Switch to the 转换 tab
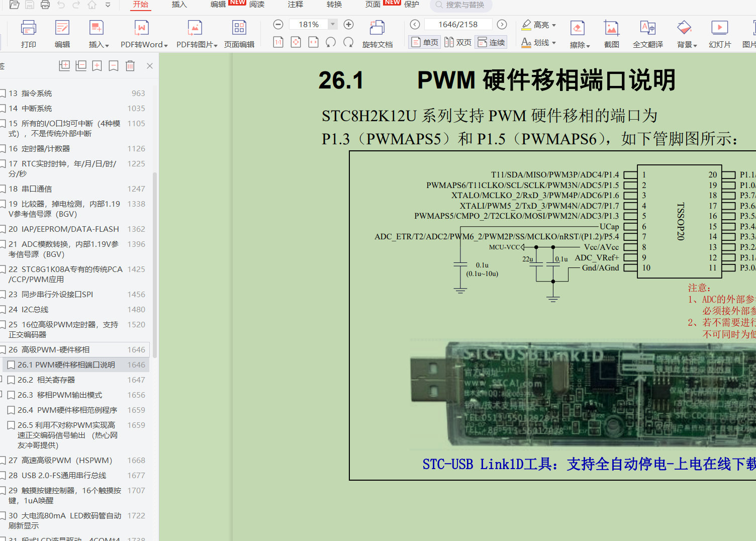This screenshot has width=756, height=541. coord(334,5)
